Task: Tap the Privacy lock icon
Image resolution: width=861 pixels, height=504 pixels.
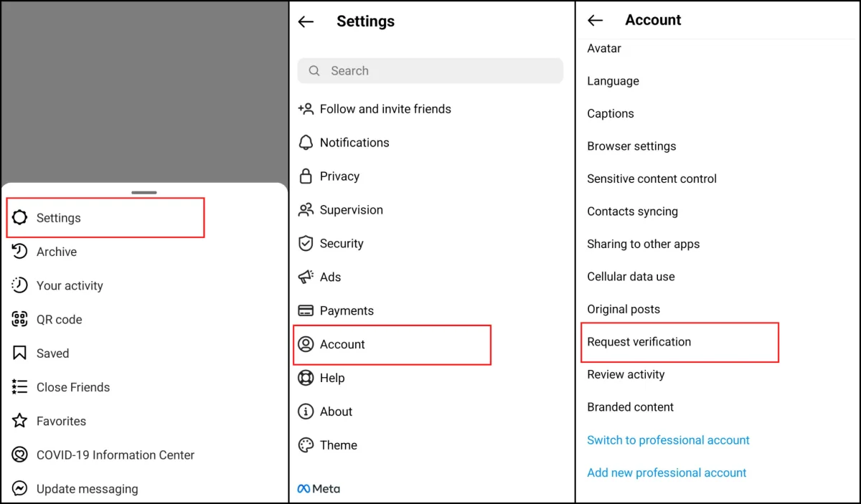Action: (306, 176)
